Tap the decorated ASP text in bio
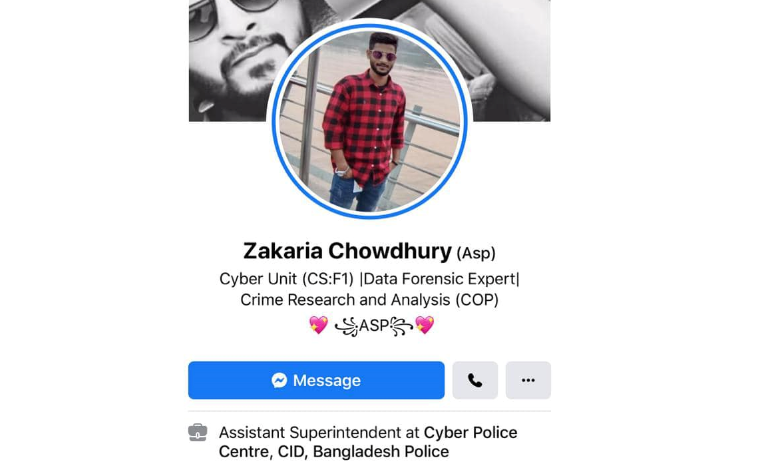Viewport: 760px width, 469px height. click(373, 326)
